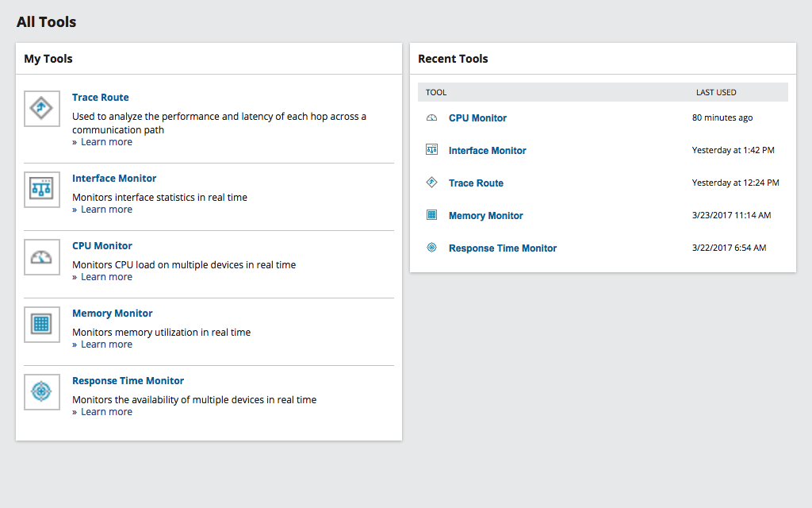Screen dimensions: 812x508
Task: Click the Trace Route diamond icon in Recent Tools
Action: 431,183
